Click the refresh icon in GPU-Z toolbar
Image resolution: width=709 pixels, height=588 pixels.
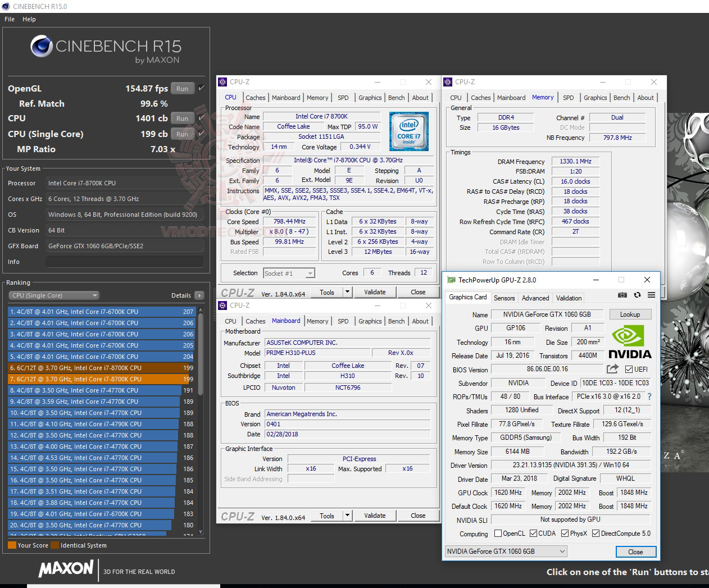click(x=637, y=295)
